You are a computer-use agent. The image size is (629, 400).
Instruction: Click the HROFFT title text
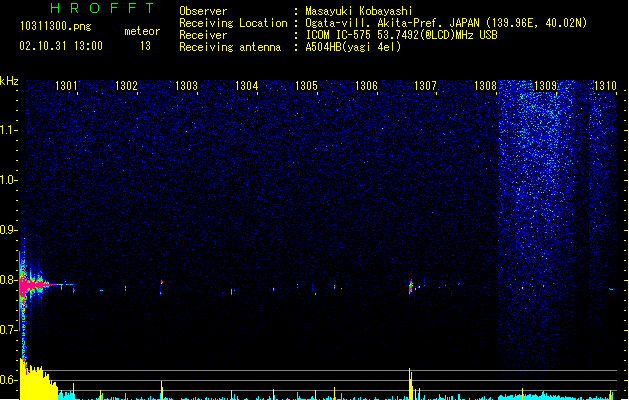pos(102,8)
